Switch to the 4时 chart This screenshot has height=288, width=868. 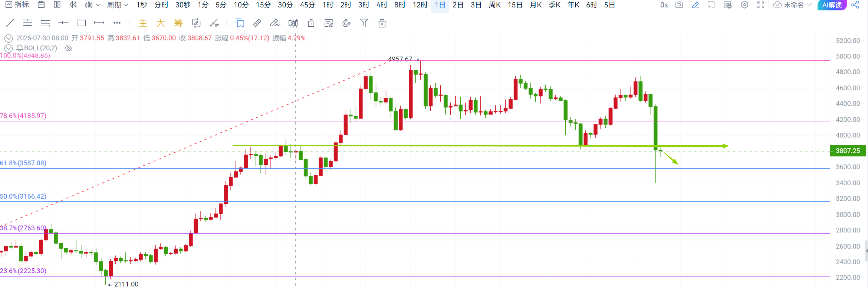tap(382, 5)
